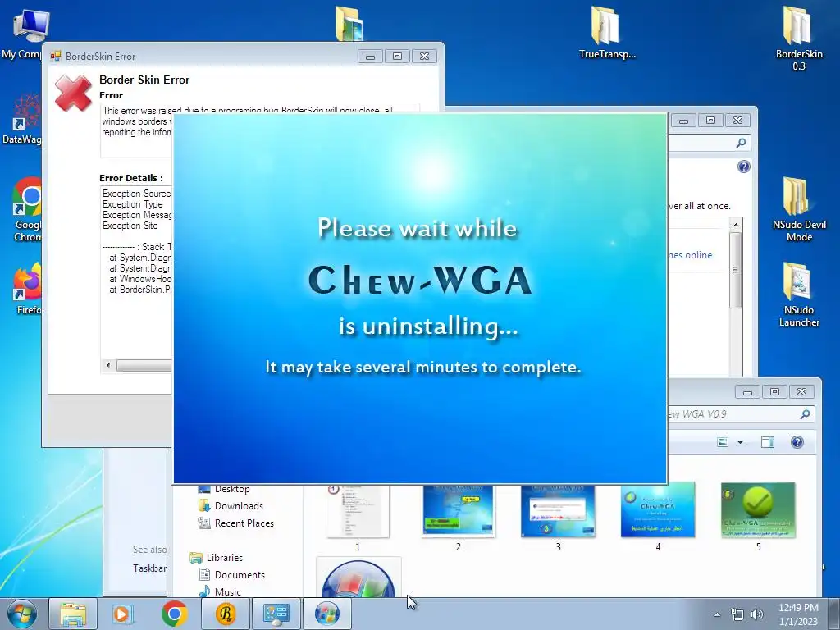Maximize the BorderSkin Error window
The width and height of the screenshot is (840, 630).
click(397, 57)
